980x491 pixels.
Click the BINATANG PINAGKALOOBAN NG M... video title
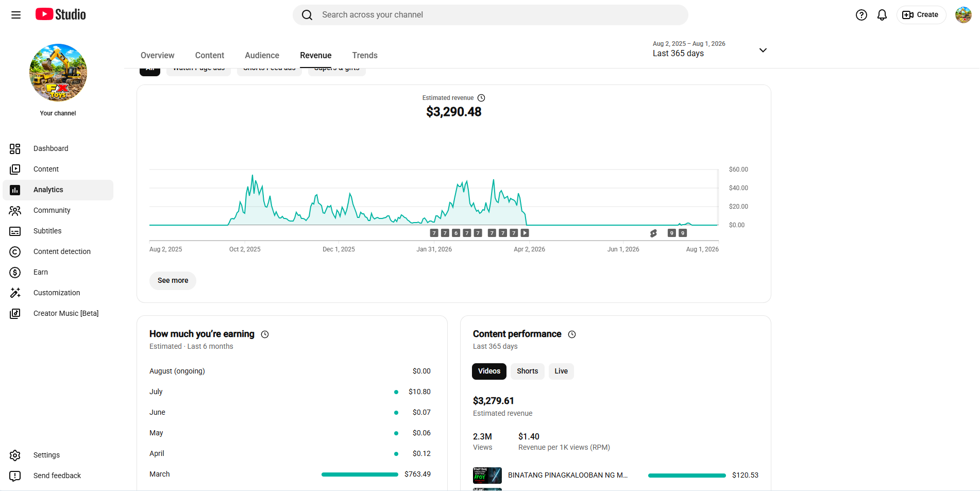[x=568, y=475]
